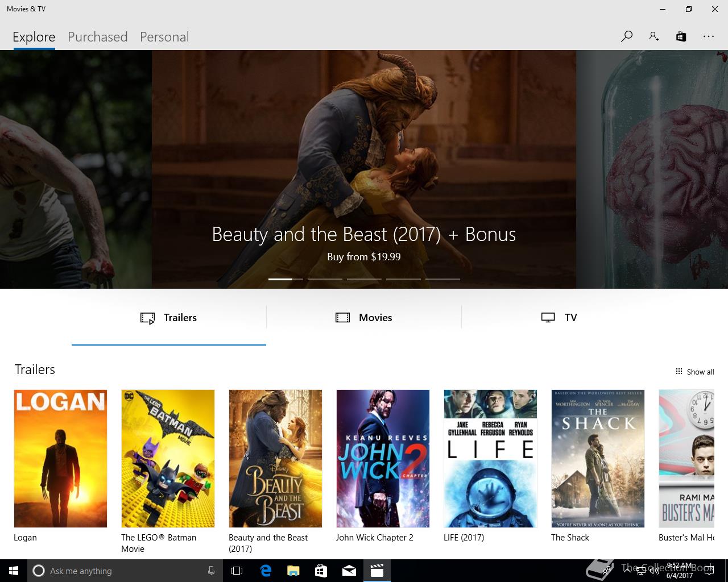This screenshot has width=728, height=582.
Task: Click Movies & TV taskbar icon
Action: (x=377, y=571)
